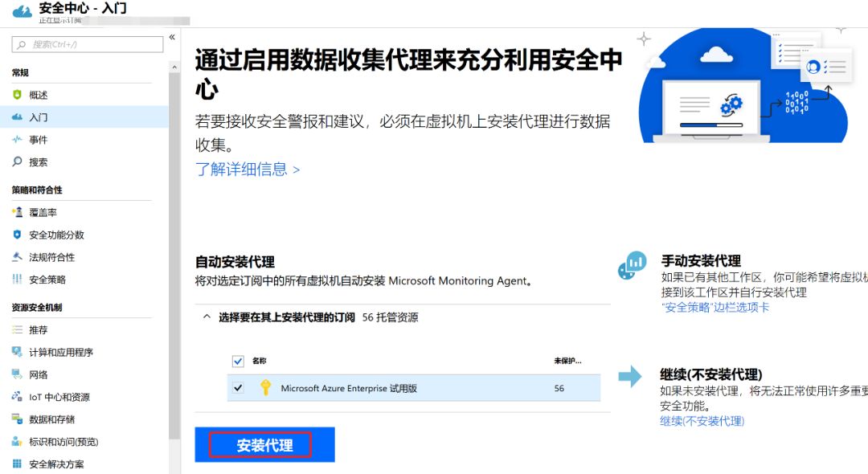Viewport: 868px width, 474px height.
Task: Uncheck the Microsoft Azure Enterprise 试用版 checkbox
Action: (238, 388)
